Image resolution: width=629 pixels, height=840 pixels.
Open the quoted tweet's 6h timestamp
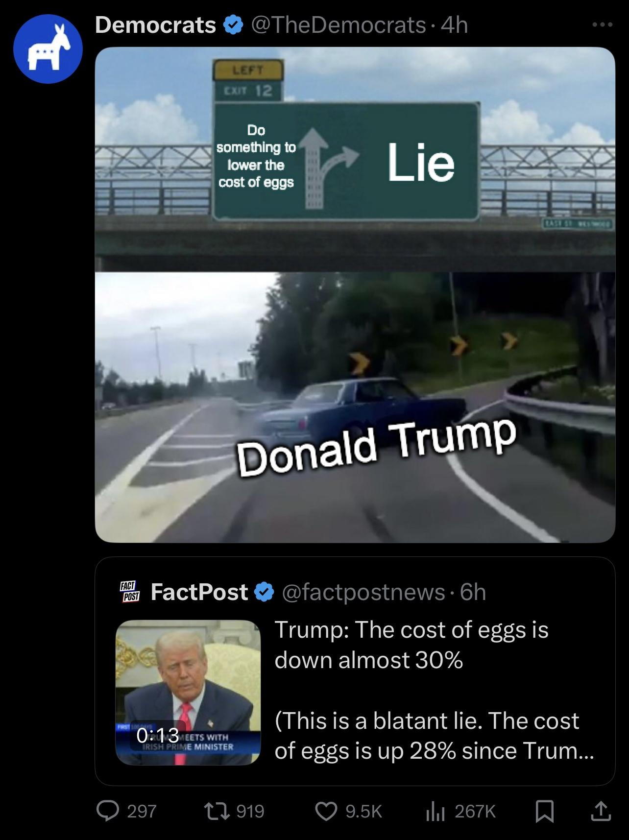tap(473, 592)
